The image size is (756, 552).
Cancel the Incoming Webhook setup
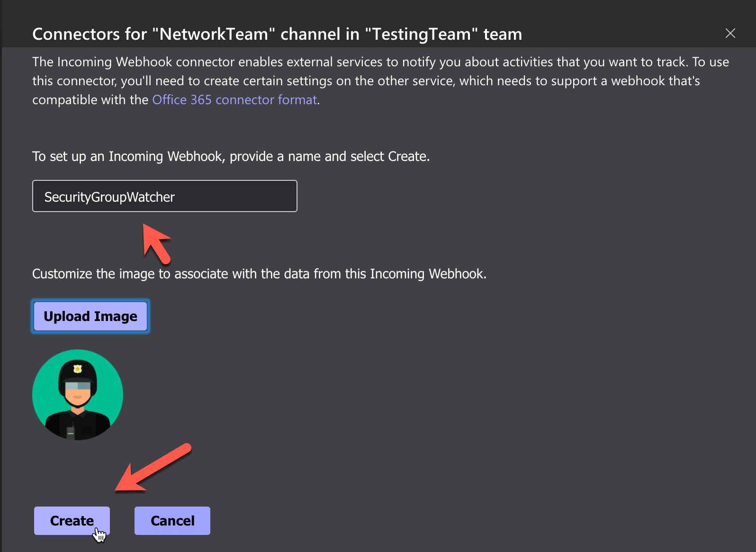point(172,521)
